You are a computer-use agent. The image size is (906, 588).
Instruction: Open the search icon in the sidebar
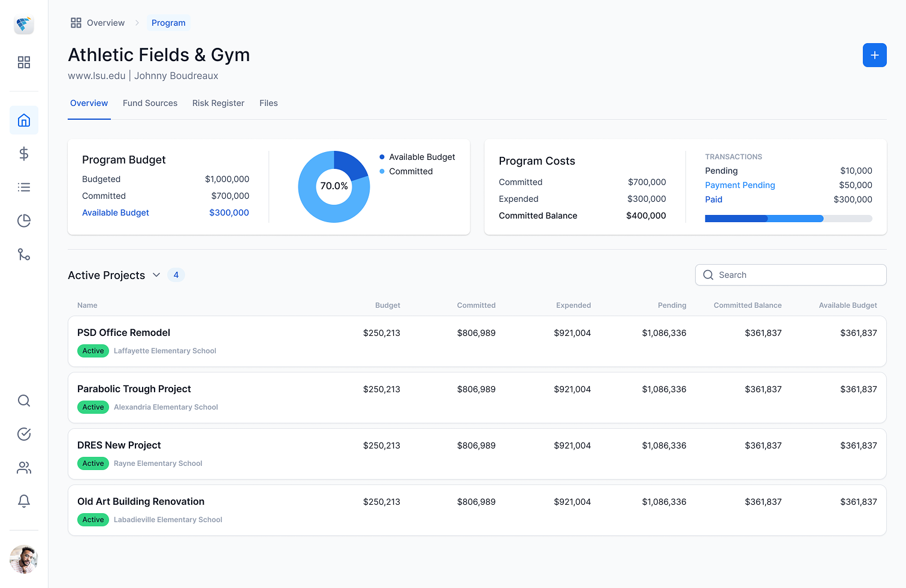pos(24,401)
